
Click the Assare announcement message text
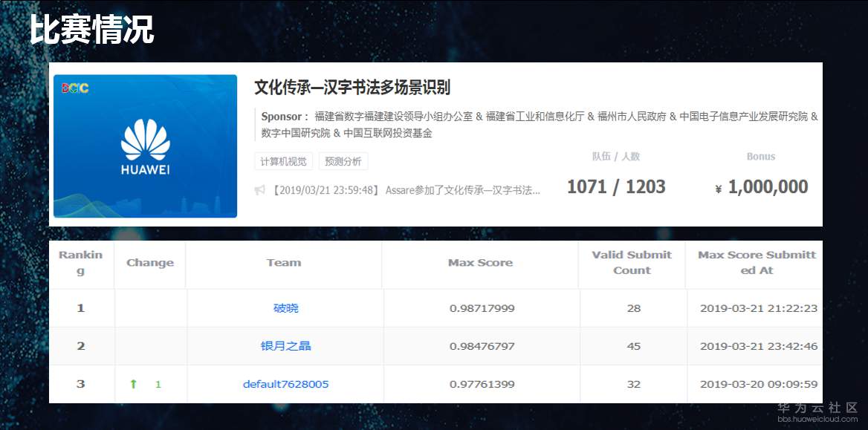click(x=406, y=190)
